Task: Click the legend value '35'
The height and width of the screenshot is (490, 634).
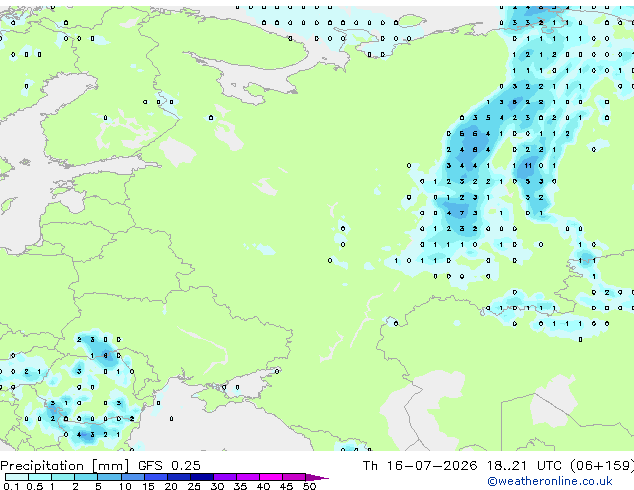Action: pyautogui.click(x=240, y=486)
